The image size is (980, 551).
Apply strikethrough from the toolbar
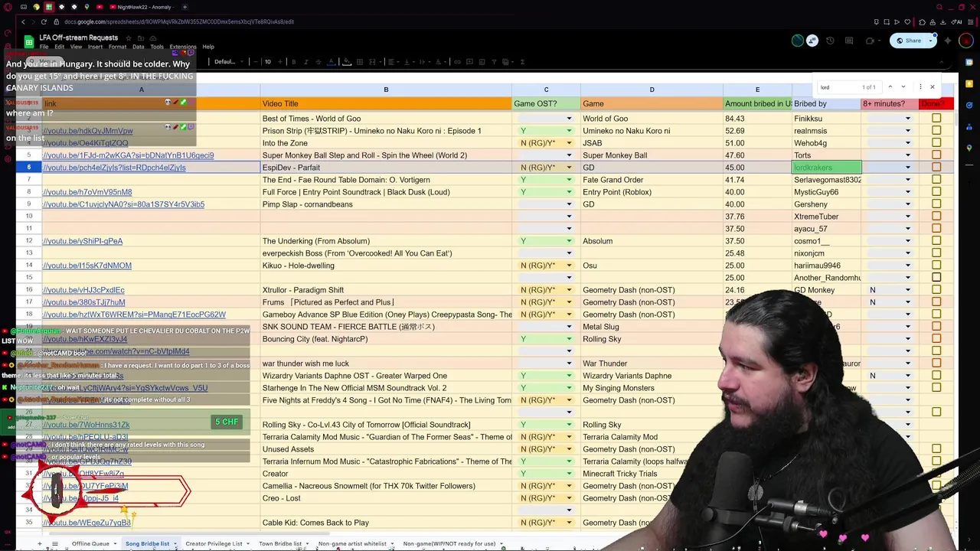pos(318,62)
